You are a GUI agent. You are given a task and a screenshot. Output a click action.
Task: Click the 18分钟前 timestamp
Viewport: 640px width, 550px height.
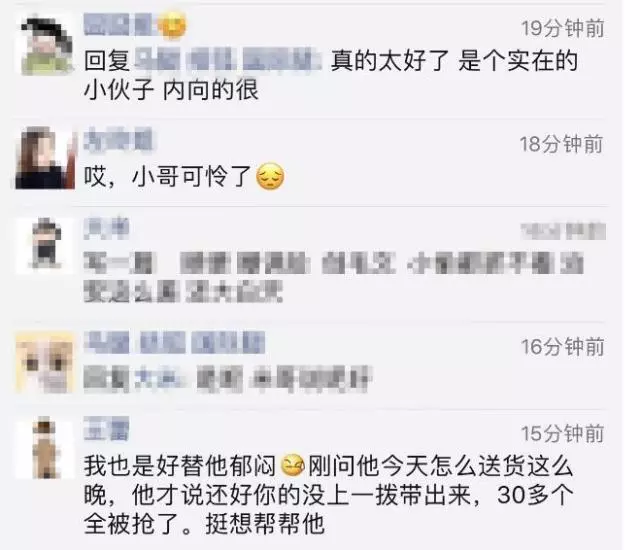pos(561,144)
